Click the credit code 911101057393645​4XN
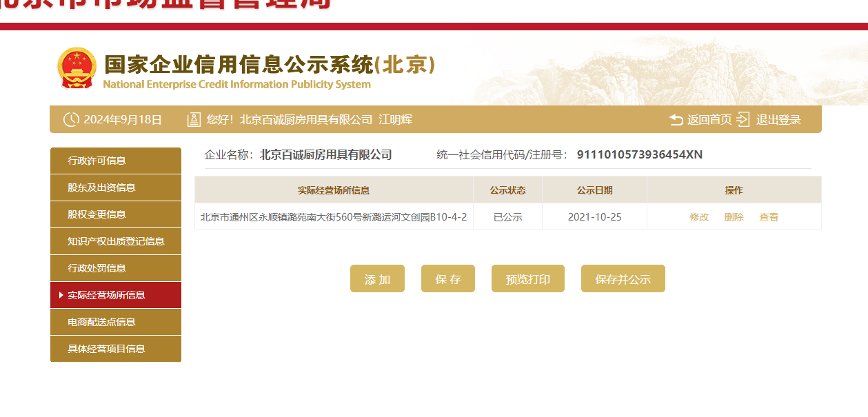 [640, 154]
